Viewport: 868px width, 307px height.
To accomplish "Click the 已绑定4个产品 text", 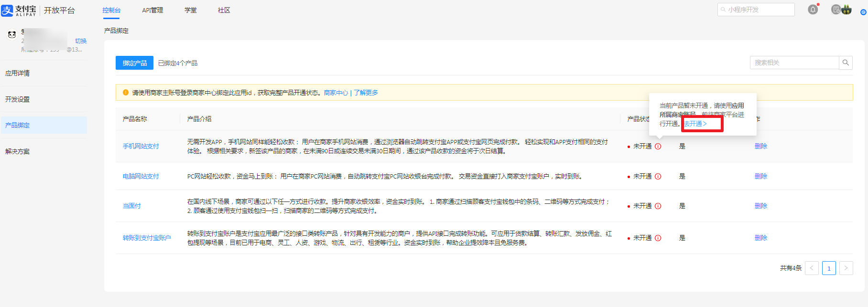I will (178, 63).
